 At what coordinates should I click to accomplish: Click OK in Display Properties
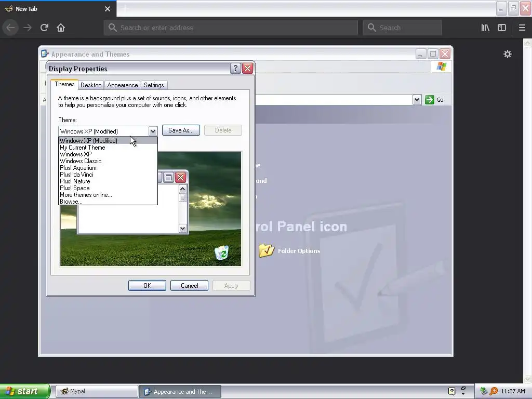pos(147,285)
